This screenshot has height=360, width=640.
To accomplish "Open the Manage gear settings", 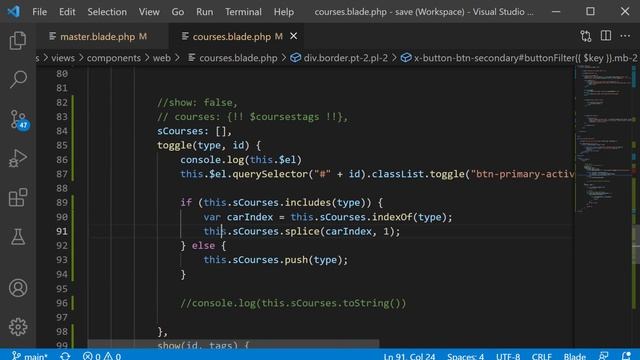I will click(18, 327).
